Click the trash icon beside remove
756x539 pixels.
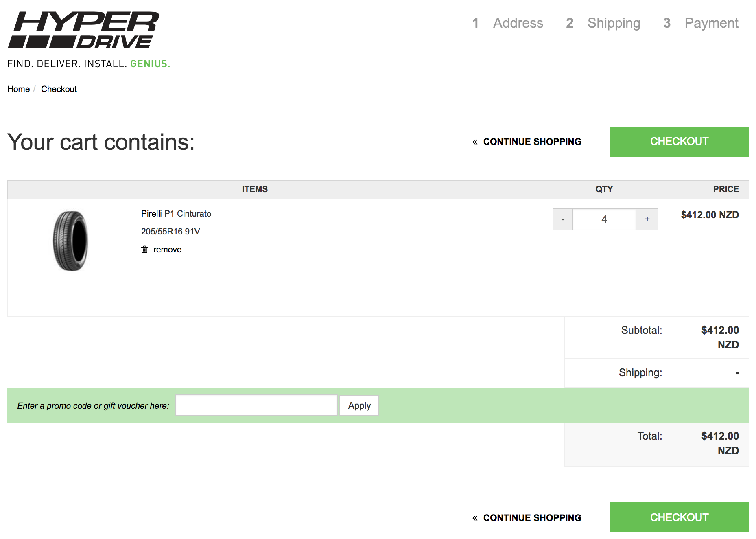pyautogui.click(x=144, y=249)
